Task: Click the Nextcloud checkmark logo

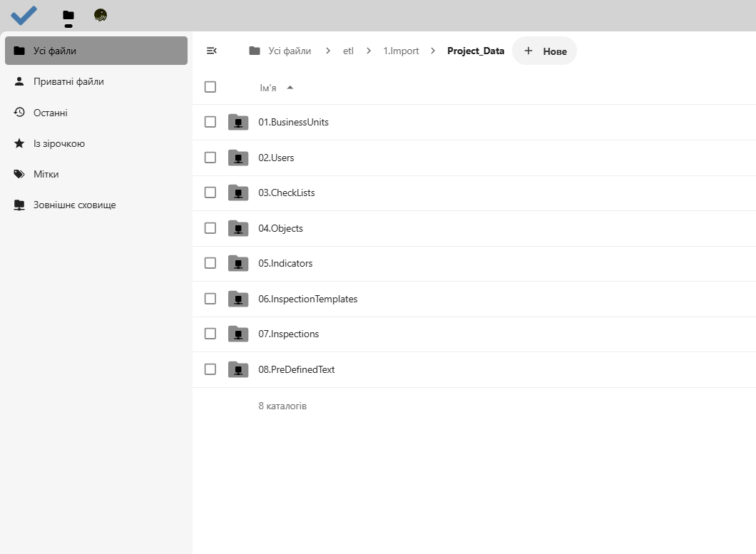Action: pyautogui.click(x=24, y=15)
